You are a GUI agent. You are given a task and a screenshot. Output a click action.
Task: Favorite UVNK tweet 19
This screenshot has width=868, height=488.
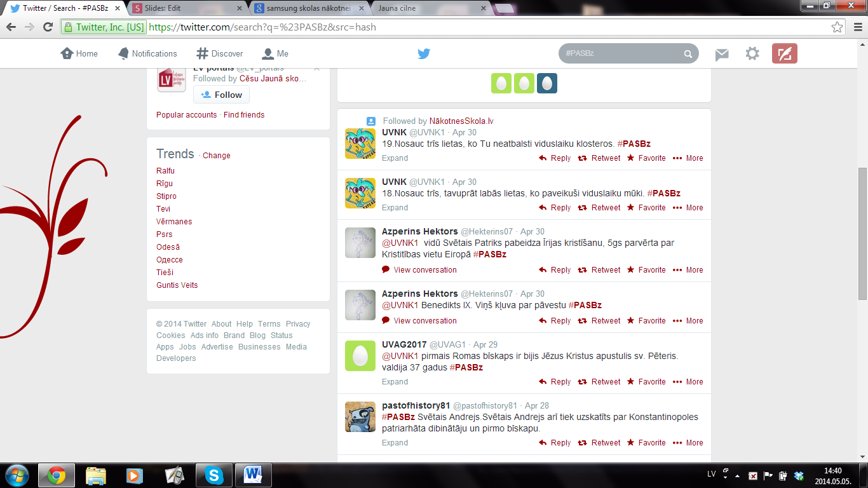pos(646,158)
